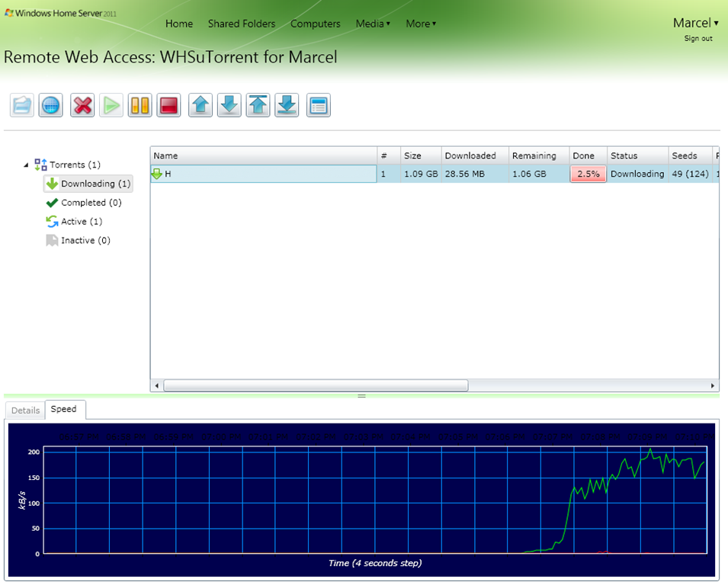Viewport: 728px width, 585px height.
Task: Select the torrent named H
Action: 263,174
